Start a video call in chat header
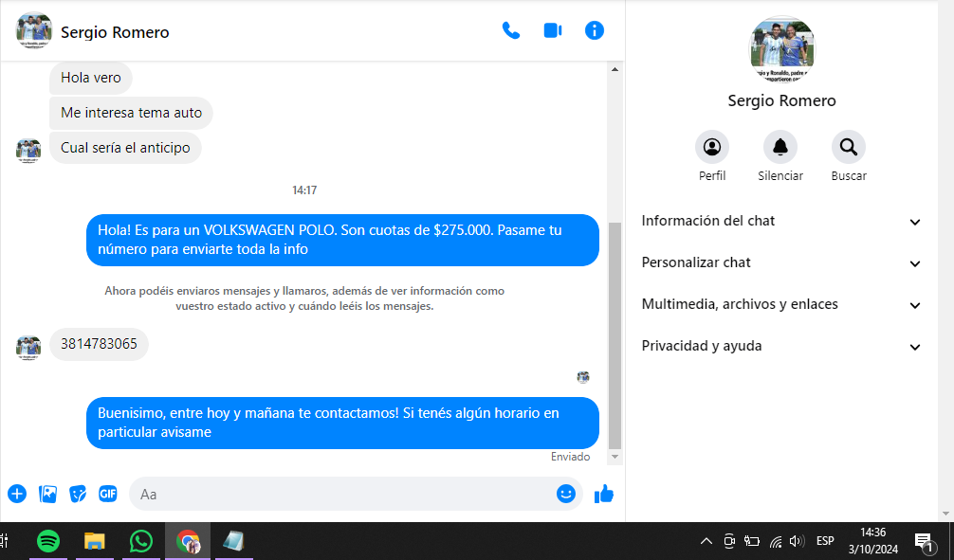Screen dimensions: 954x560 pos(553,30)
